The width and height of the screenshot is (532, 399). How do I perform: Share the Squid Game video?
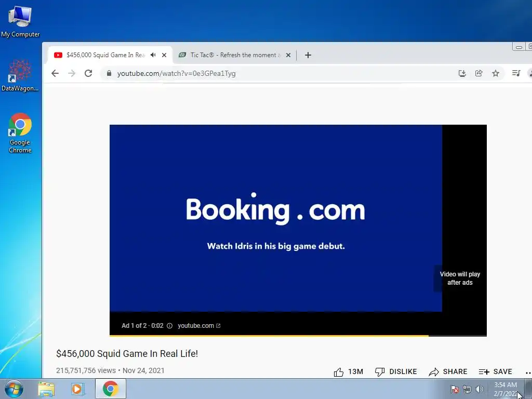[448, 372]
